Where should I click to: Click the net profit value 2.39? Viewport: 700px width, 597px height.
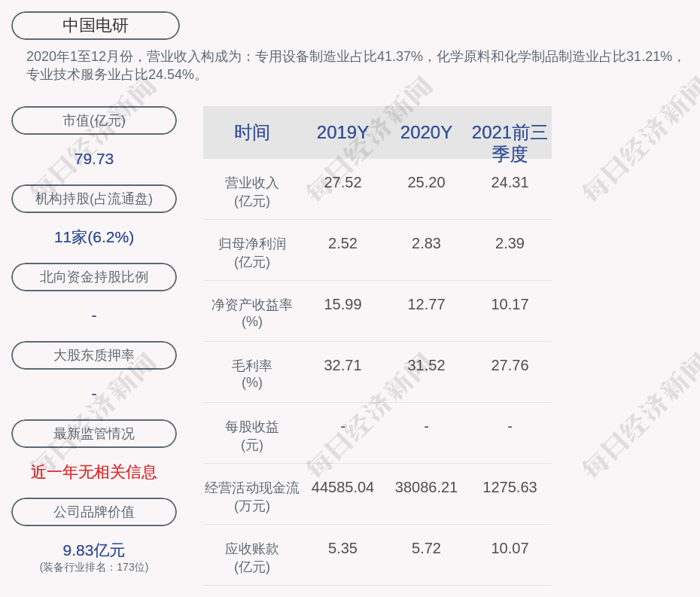(510, 243)
